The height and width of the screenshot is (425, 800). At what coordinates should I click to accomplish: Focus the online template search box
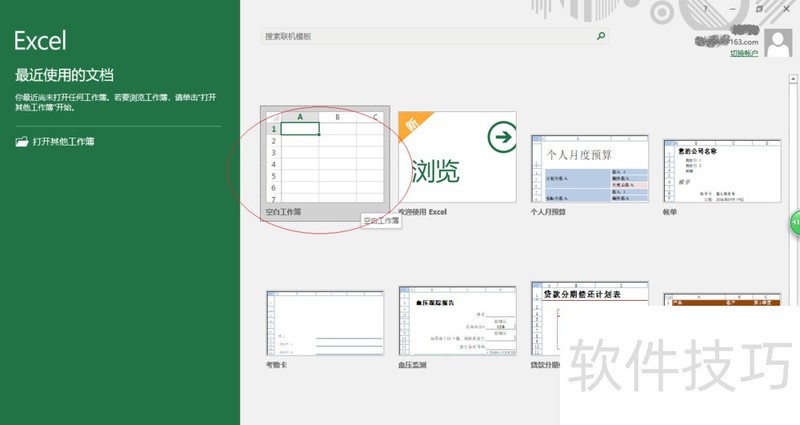pos(434,36)
